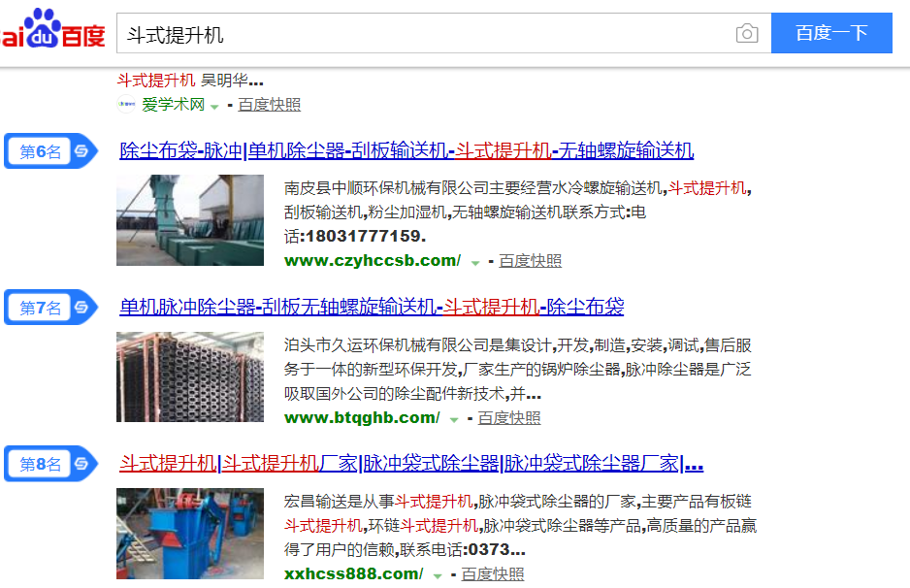
Task: Click the 百度一下 search button
Action: (x=831, y=33)
